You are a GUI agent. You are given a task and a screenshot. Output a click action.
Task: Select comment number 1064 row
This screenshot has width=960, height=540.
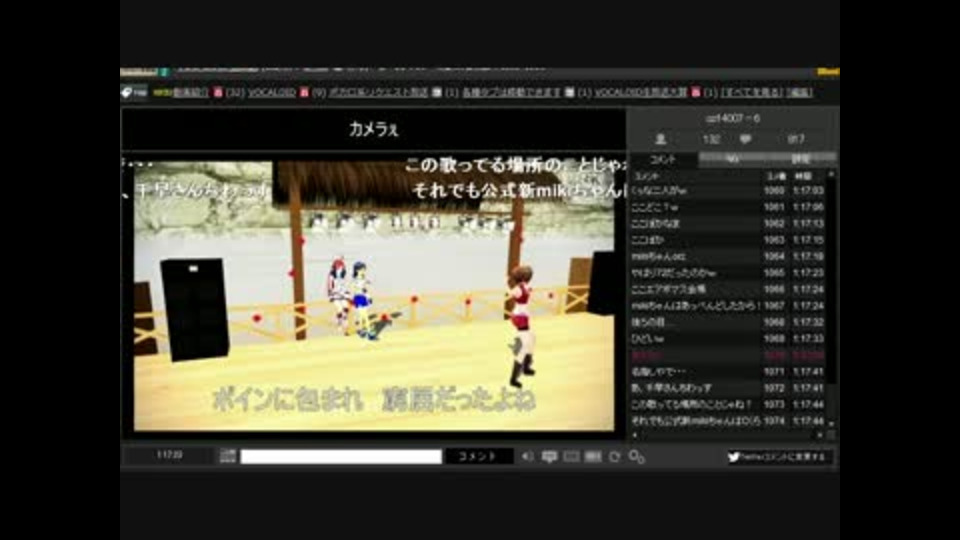(x=728, y=257)
